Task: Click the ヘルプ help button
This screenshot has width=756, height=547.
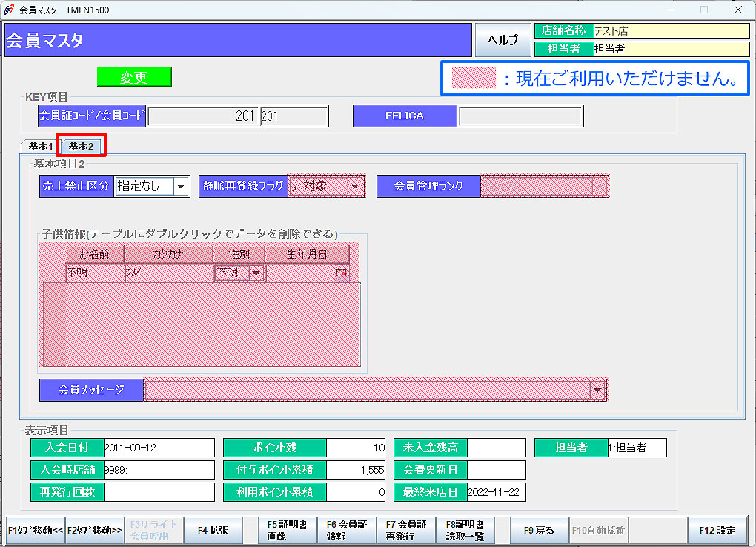Action: (503, 40)
